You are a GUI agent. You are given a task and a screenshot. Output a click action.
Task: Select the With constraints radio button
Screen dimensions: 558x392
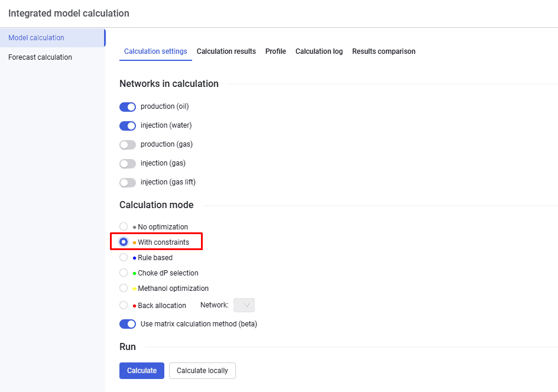(x=124, y=242)
